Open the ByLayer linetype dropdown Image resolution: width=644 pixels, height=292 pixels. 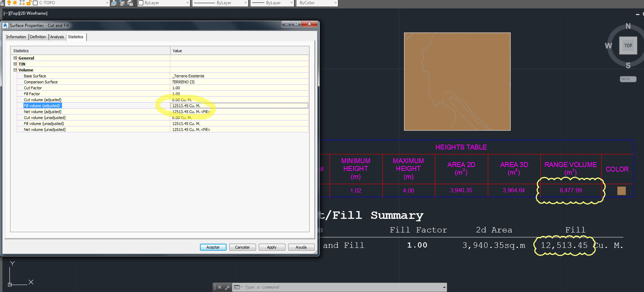(245, 3)
